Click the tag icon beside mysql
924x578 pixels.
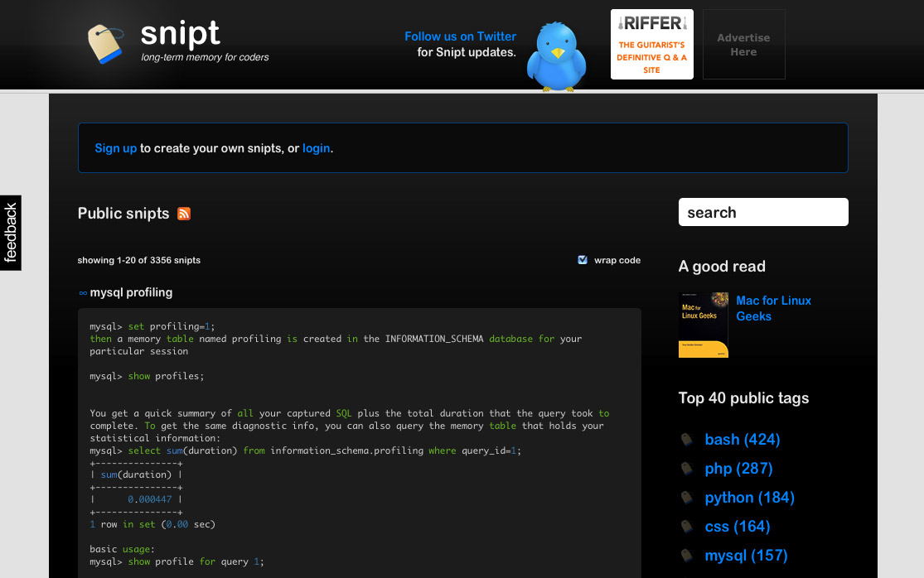tap(687, 555)
